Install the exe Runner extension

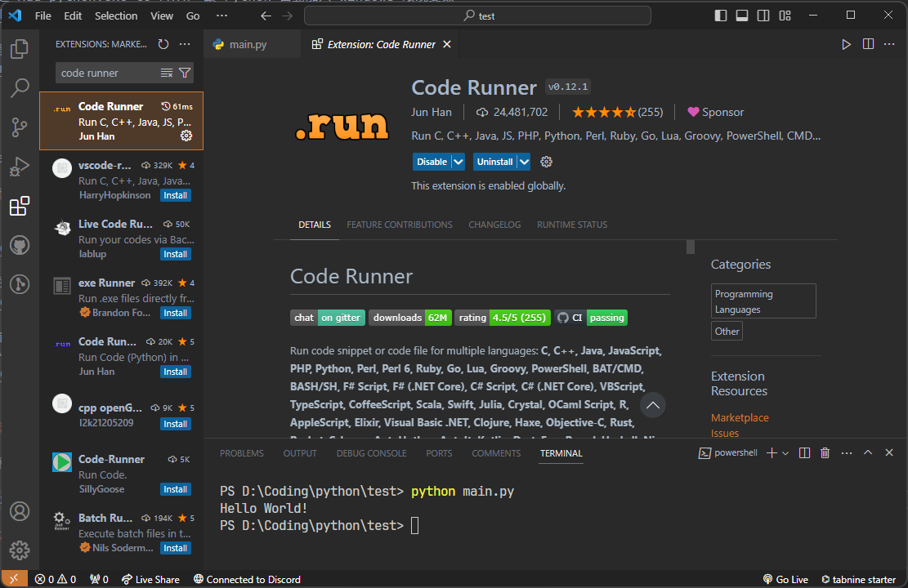tap(176, 313)
